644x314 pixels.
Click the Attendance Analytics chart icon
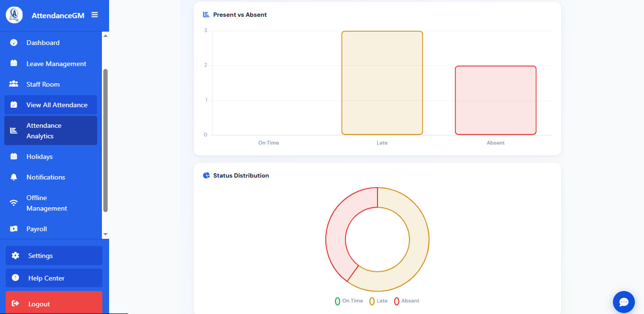click(x=14, y=130)
